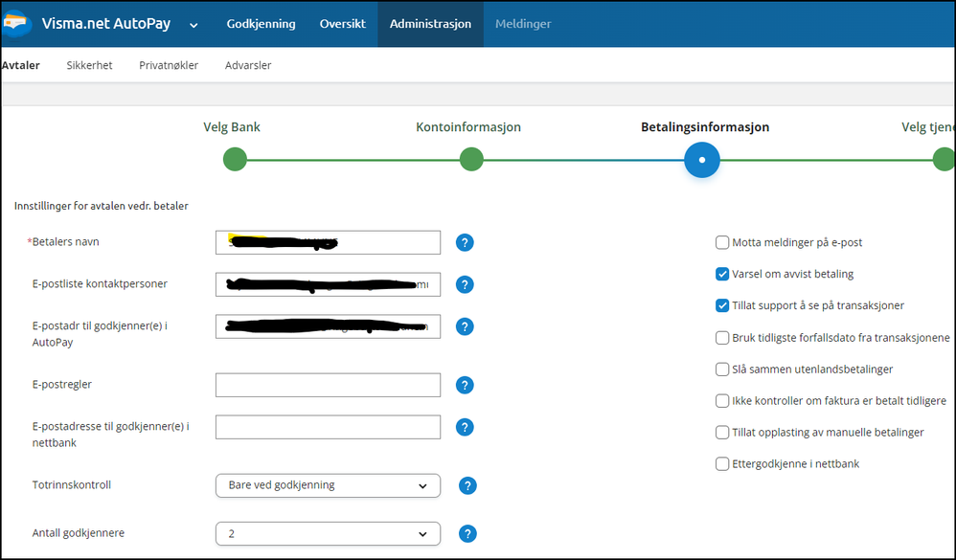Screen dimensions: 956x560
Task: Enable Tillat opplasting av manuelle betalinger
Action: (x=722, y=433)
